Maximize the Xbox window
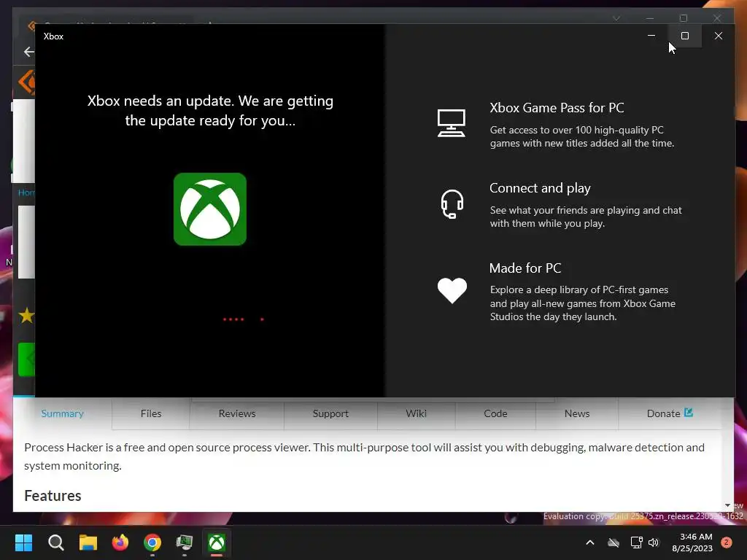Screen dimensions: 747x560 pos(684,36)
